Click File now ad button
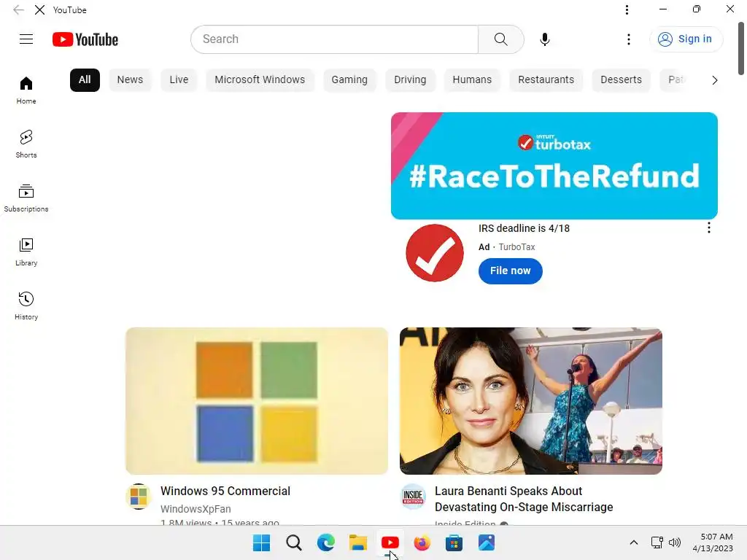Image resolution: width=747 pixels, height=560 pixels. click(510, 271)
